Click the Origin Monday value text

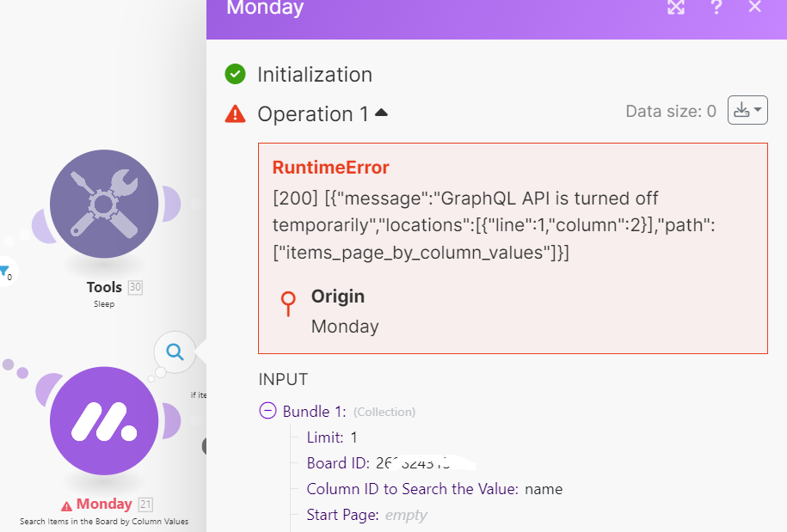tap(345, 327)
